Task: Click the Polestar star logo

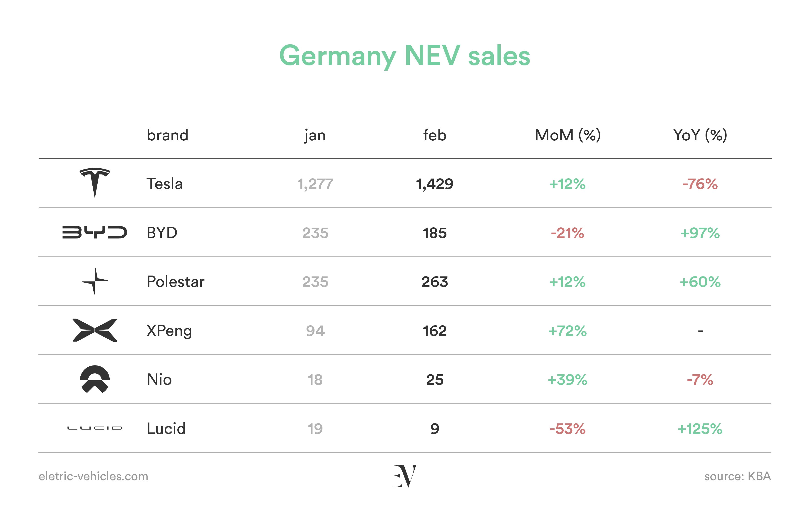Action: coord(95,281)
